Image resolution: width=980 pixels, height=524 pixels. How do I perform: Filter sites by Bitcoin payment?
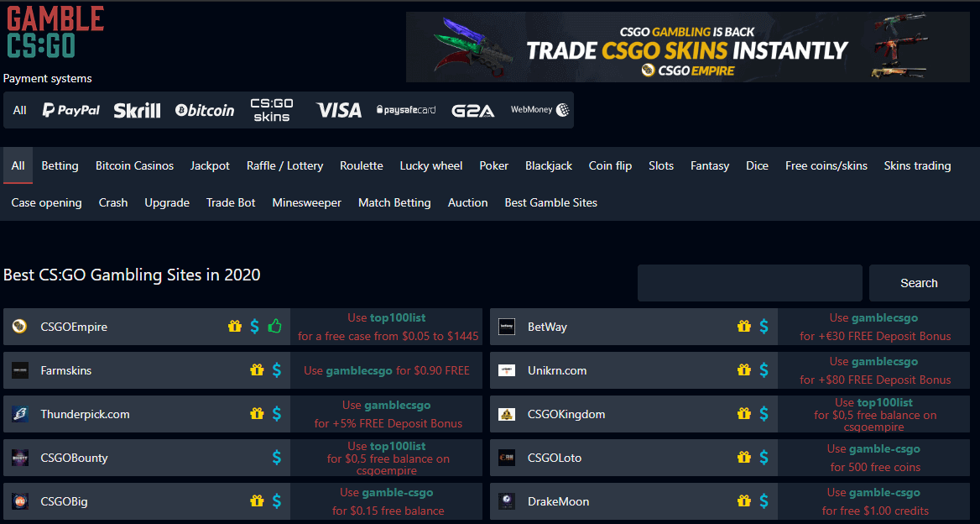[204, 109]
